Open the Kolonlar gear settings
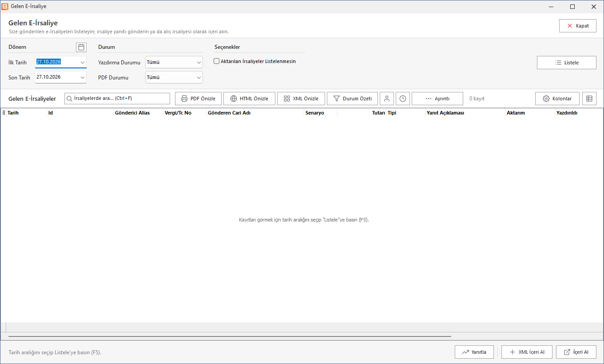The height and width of the screenshot is (364, 604). [557, 99]
